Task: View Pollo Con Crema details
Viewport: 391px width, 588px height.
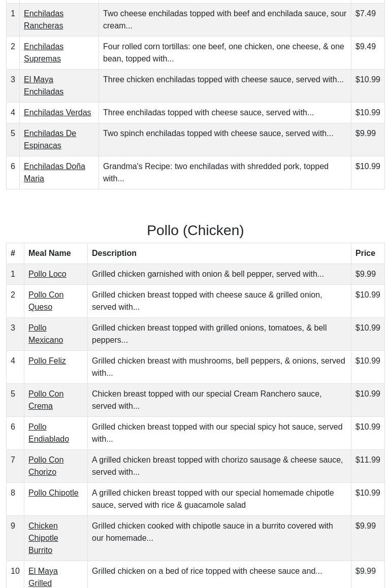Action: tap(46, 400)
